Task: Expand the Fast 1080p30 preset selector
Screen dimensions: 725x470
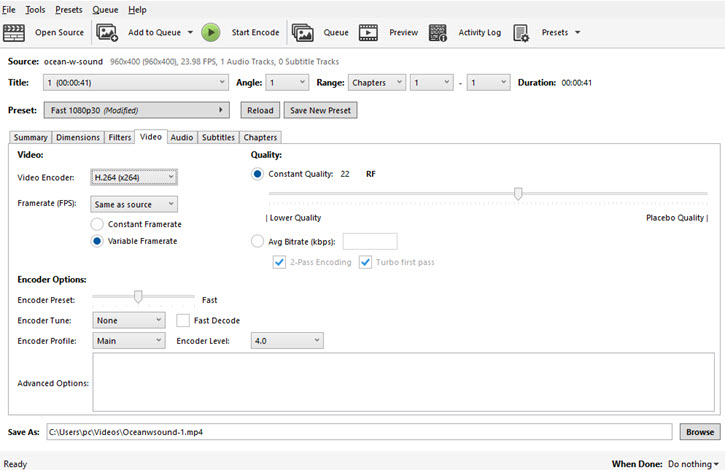Action: [137, 110]
